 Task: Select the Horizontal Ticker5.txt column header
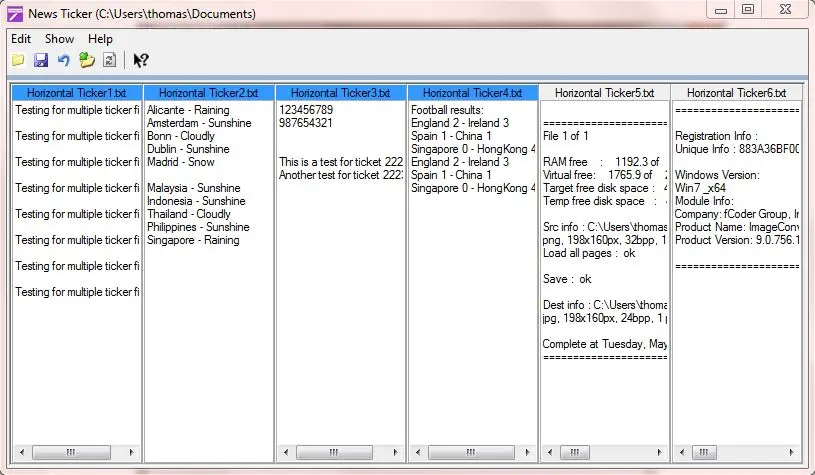604,93
